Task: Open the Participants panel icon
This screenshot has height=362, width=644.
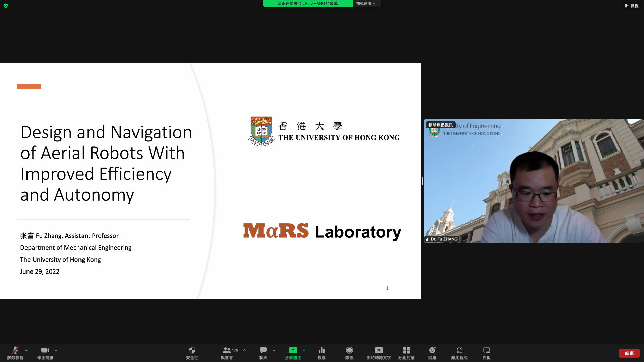Action: (227, 350)
